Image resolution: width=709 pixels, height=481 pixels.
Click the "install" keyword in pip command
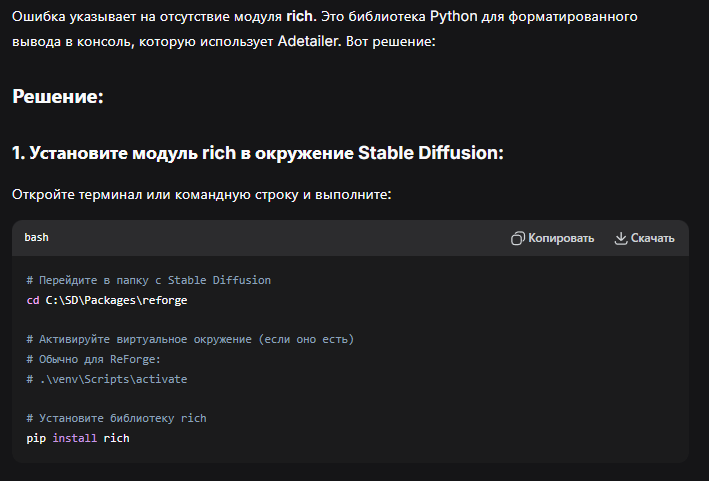74,438
